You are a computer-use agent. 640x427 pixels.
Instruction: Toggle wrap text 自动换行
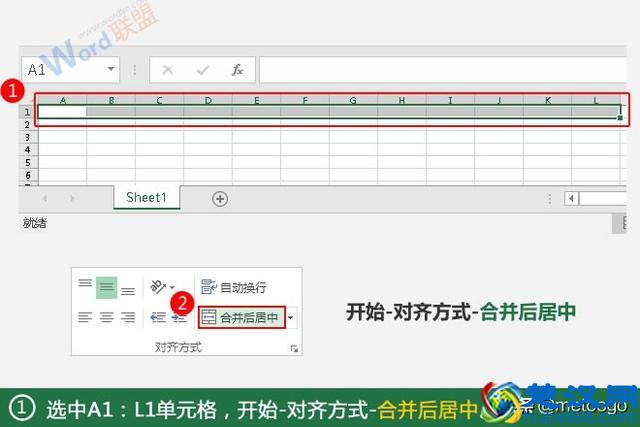pos(234,287)
